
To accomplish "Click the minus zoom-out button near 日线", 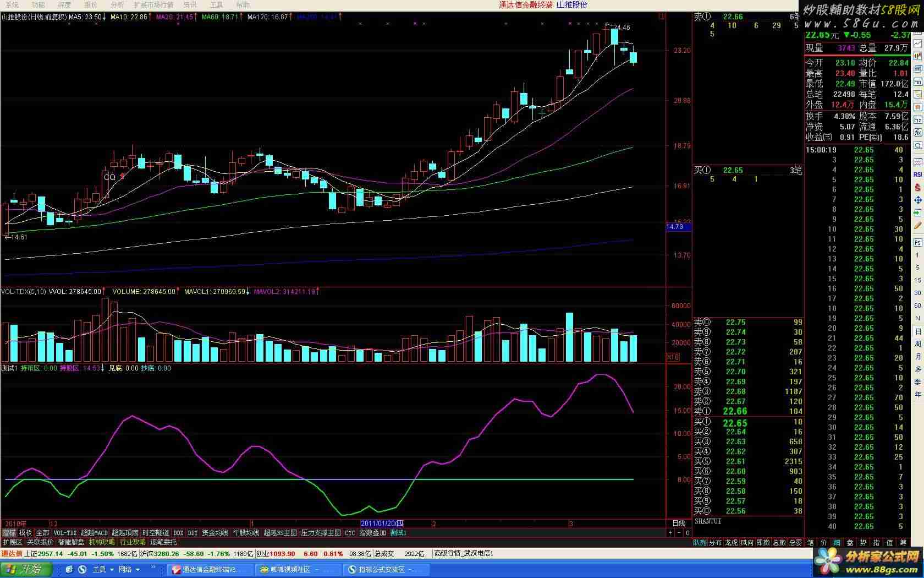I will point(680,533).
